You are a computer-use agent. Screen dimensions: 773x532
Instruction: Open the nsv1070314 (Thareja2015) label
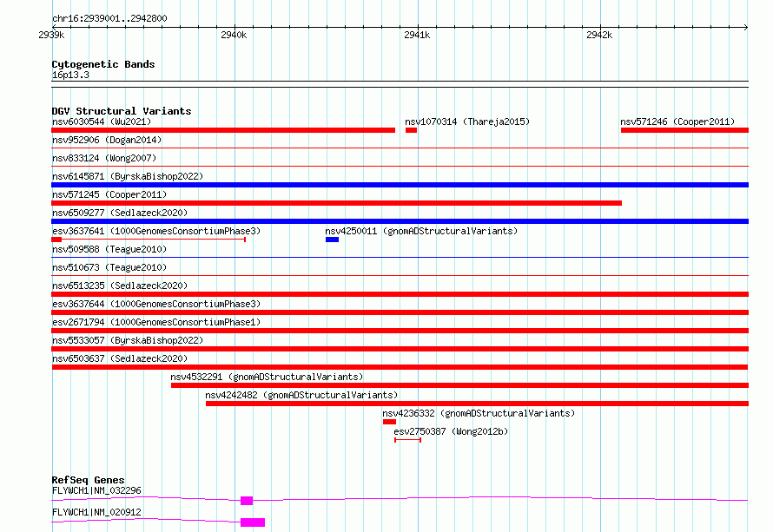(467, 122)
